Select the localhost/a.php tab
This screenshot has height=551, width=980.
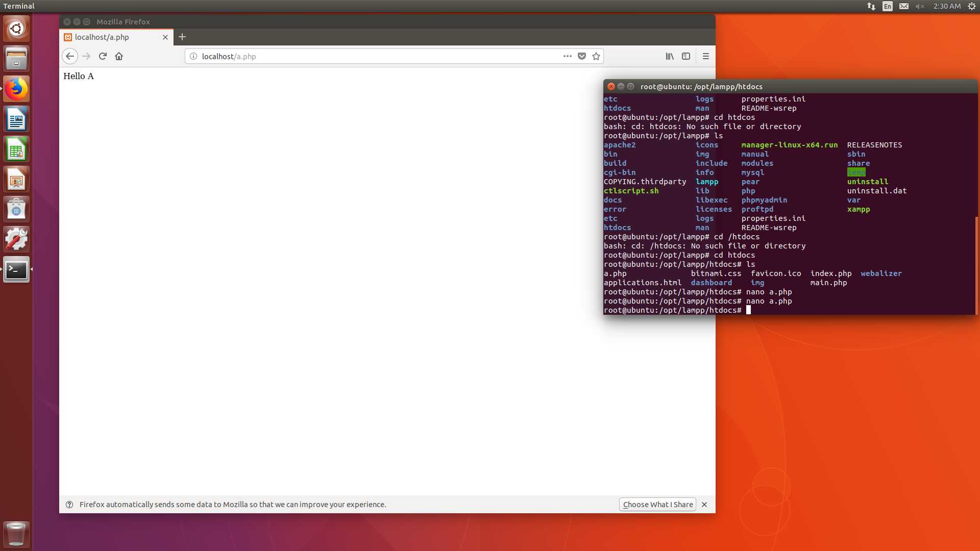tap(116, 37)
